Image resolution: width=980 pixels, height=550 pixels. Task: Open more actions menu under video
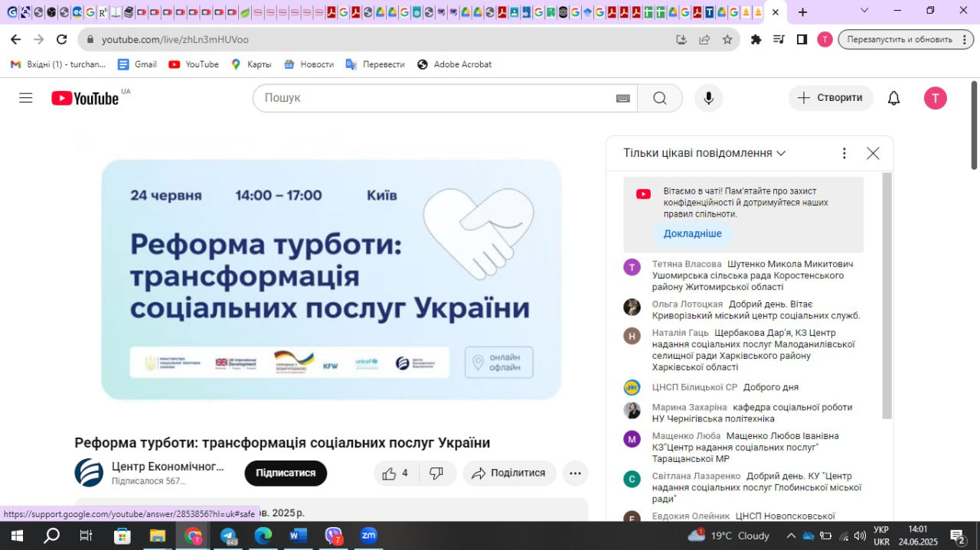coord(576,473)
